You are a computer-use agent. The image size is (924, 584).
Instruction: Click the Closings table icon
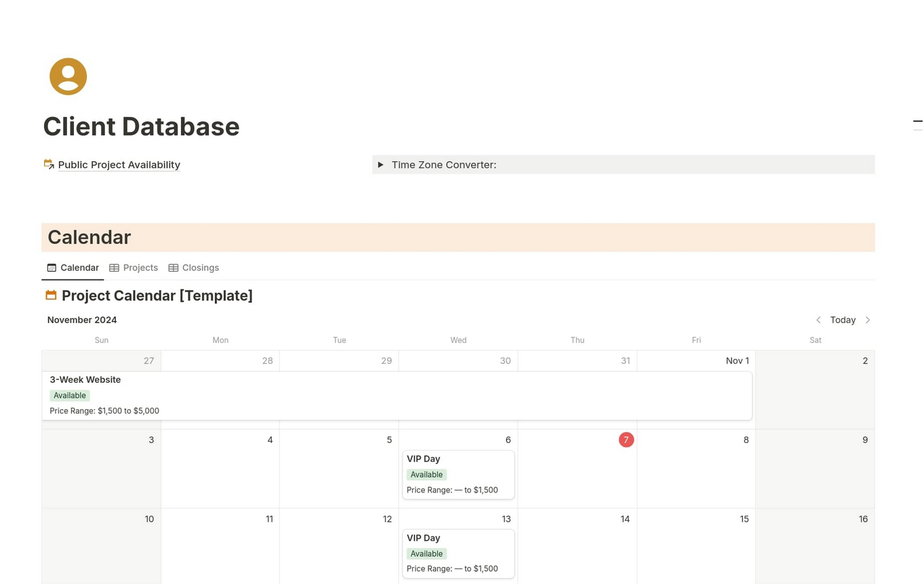pos(174,268)
